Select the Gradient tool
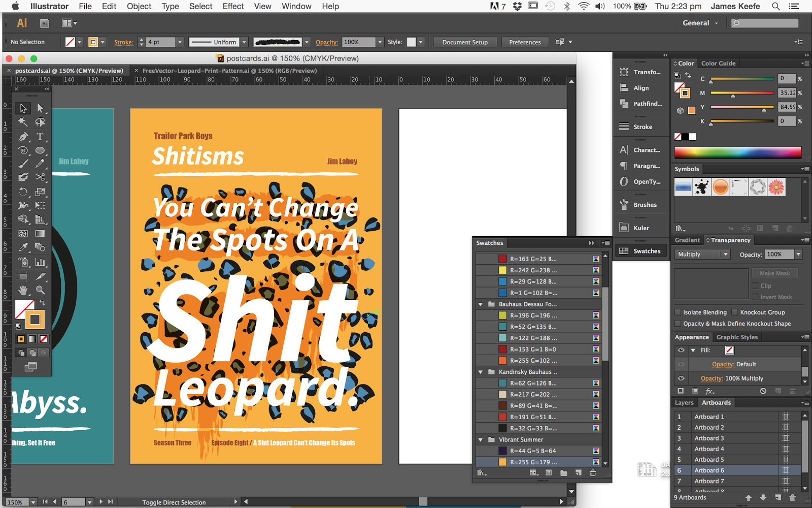Viewport: 812px width, 508px height. (x=40, y=234)
